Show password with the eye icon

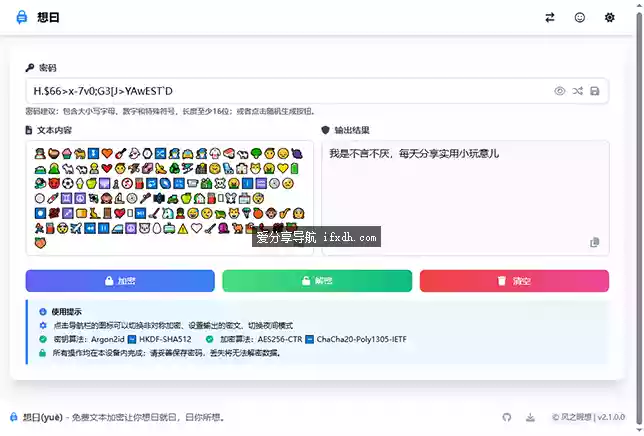(x=559, y=91)
